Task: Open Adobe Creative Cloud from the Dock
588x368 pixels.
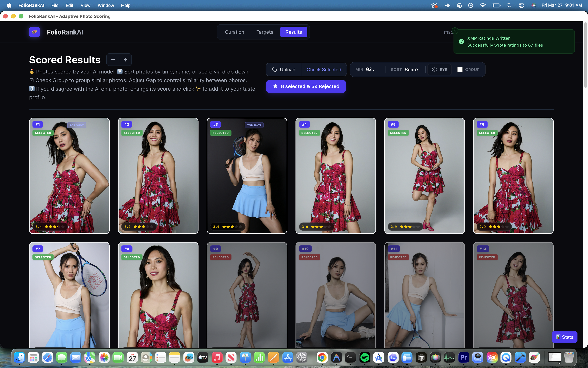Action: tap(492, 358)
